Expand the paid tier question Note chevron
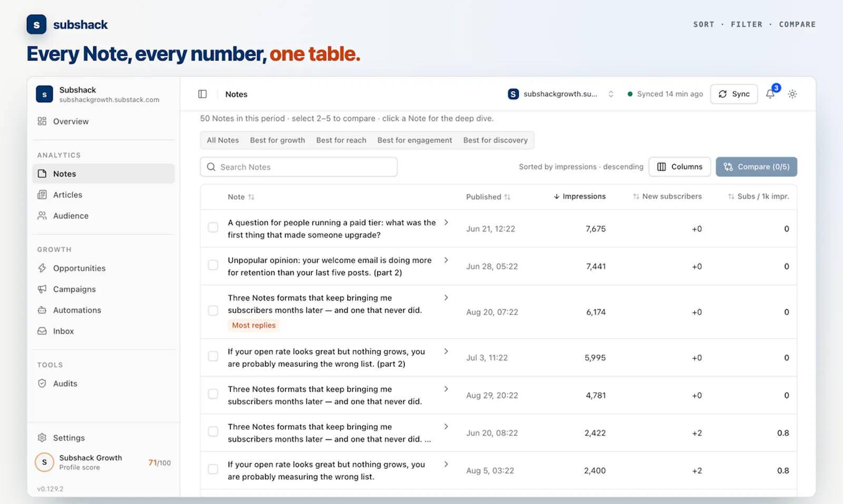Viewport: 843px width, 504px height. (446, 223)
